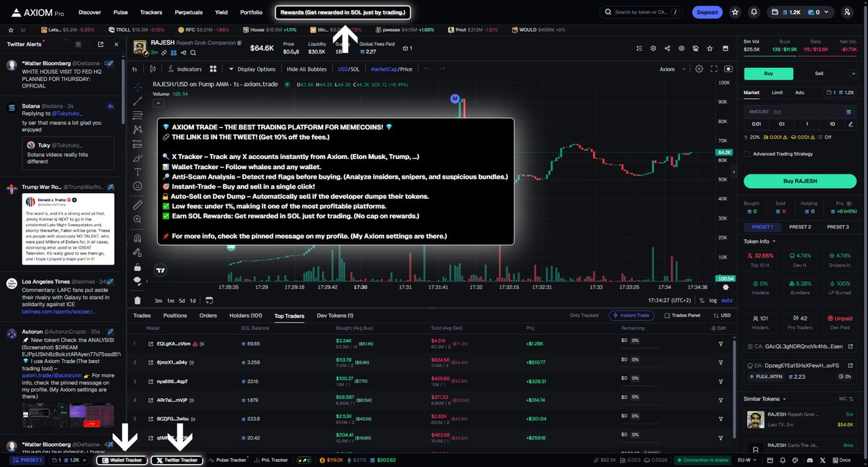Select the text tool in chart toolbar
This screenshot has width=868, height=467.
[137, 172]
